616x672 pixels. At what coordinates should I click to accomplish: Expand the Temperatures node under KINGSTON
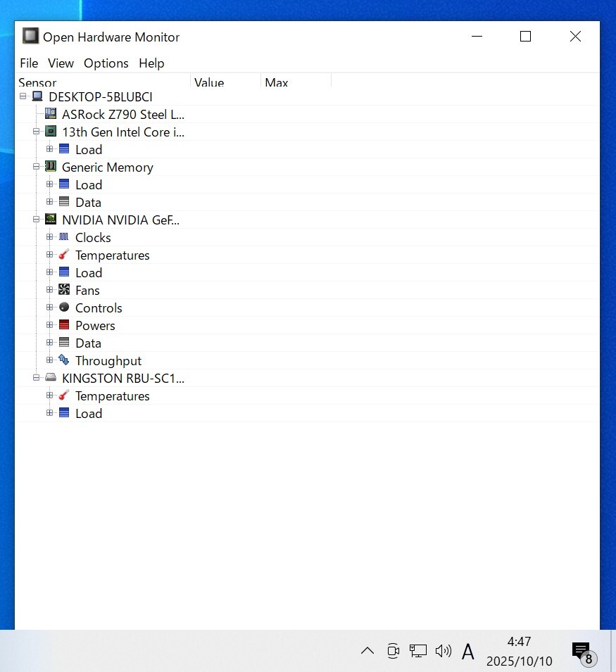tap(50, 395)
